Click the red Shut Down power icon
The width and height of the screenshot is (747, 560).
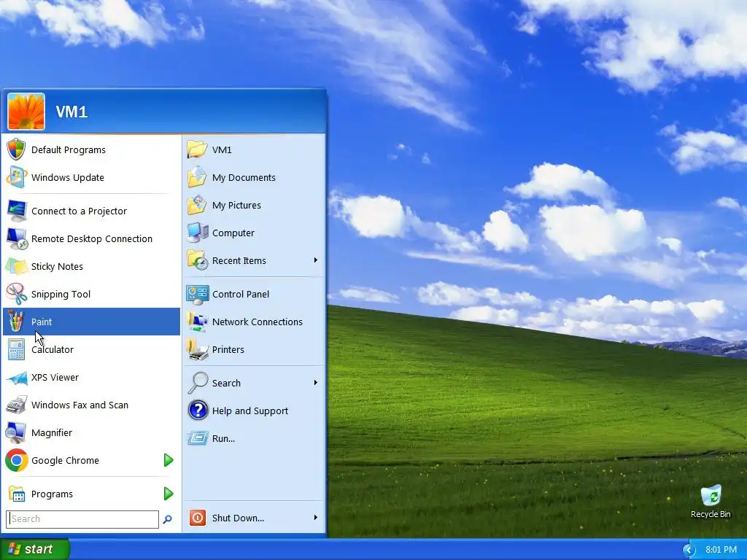point(197,518)
